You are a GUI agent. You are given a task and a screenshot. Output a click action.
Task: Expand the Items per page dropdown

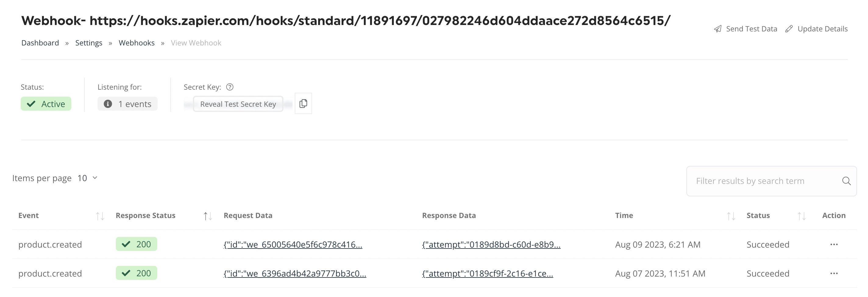87,178
